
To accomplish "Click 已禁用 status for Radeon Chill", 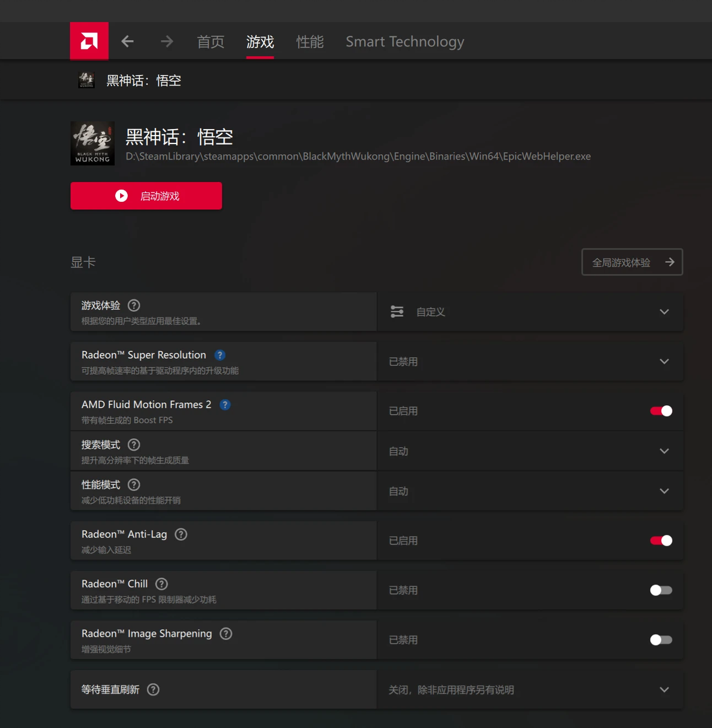I will tap(403, 591).
